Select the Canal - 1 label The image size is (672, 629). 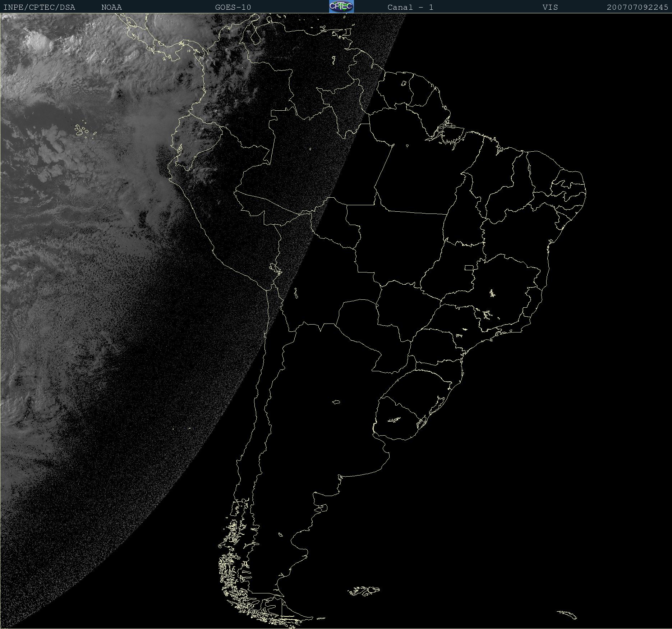click(x=410, y=7)
